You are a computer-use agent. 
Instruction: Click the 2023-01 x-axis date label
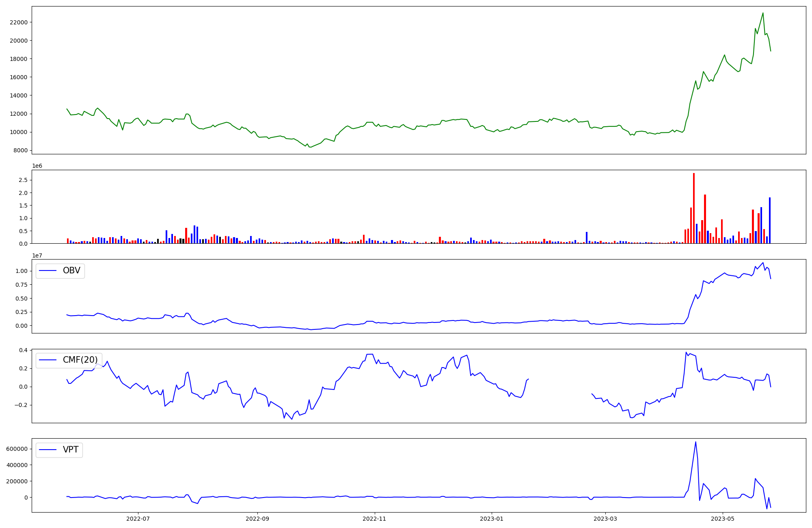click(492, 519)
